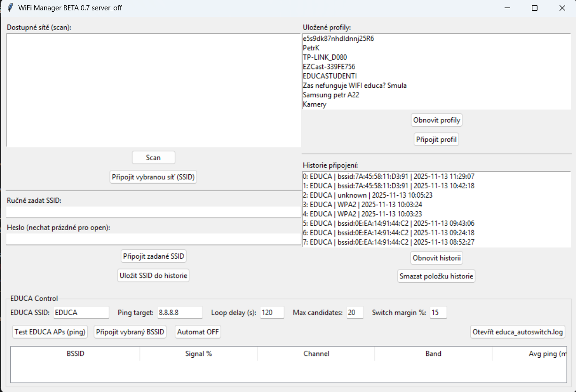Click inside the Dostupné sítě scan list
Viewport: 576px width, 392px height.
[x=153, y=90]
